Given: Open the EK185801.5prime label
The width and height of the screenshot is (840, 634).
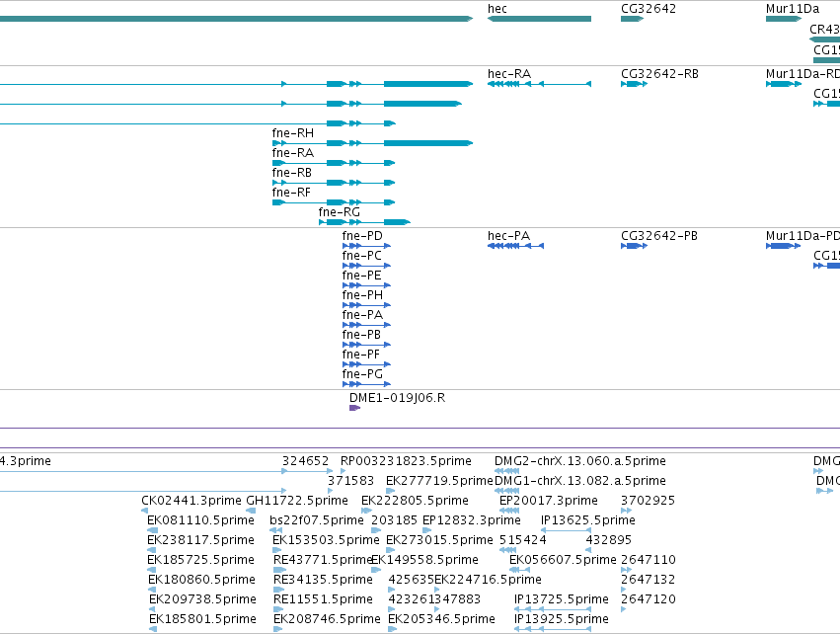Looking at the screenshot, I should coord(202,619).
